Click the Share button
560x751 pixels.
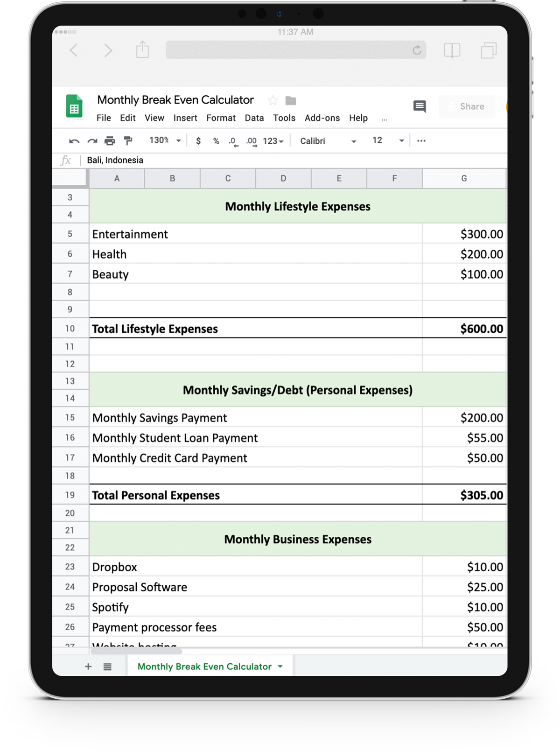coord(467,106)
